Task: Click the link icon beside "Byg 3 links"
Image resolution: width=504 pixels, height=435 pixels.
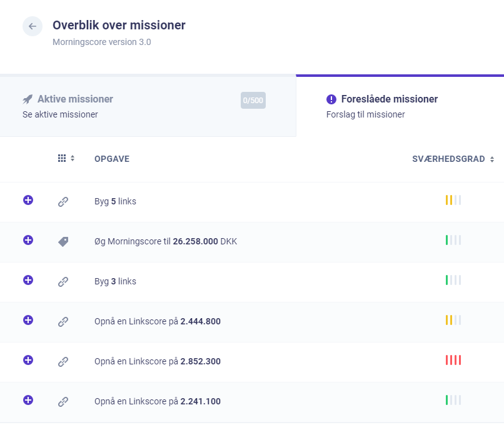Action: pyautogui.click(x=63, y=281)
